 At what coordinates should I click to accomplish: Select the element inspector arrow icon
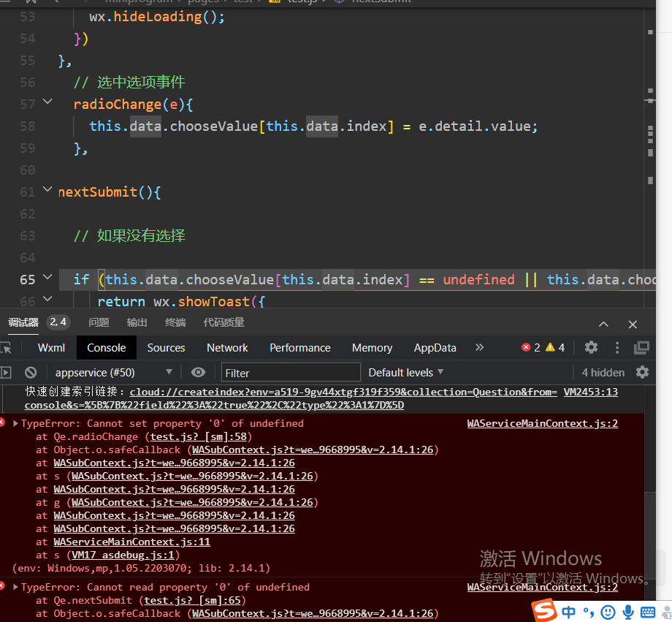pos(6,348)
